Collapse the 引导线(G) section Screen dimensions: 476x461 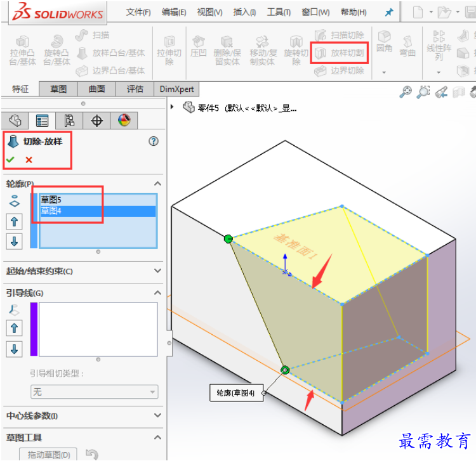click(x=157, y=293)
